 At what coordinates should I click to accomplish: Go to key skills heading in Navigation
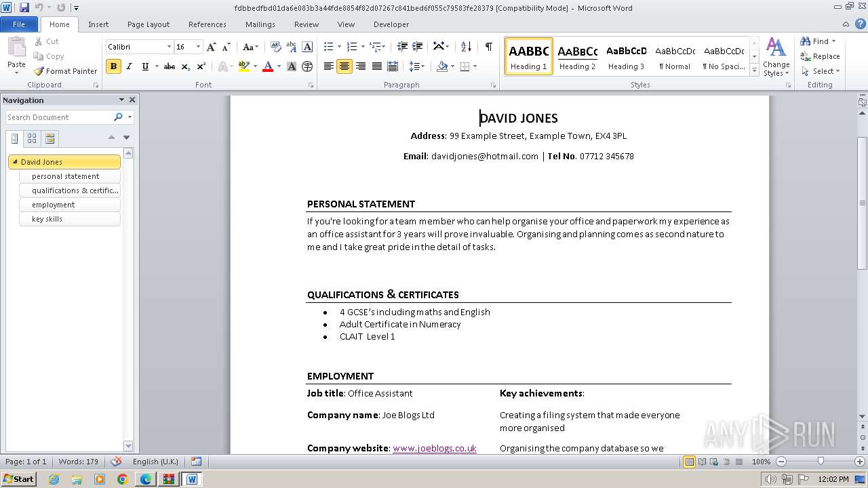coord(70,219)
